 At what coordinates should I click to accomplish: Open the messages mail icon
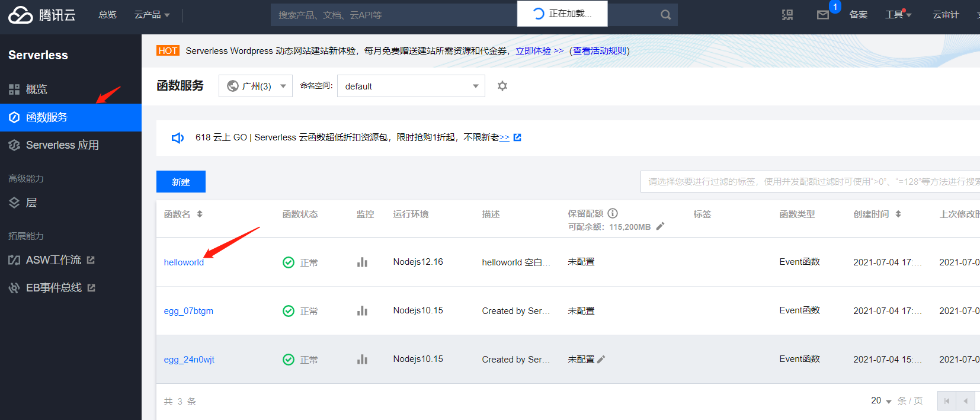(823, 15)
